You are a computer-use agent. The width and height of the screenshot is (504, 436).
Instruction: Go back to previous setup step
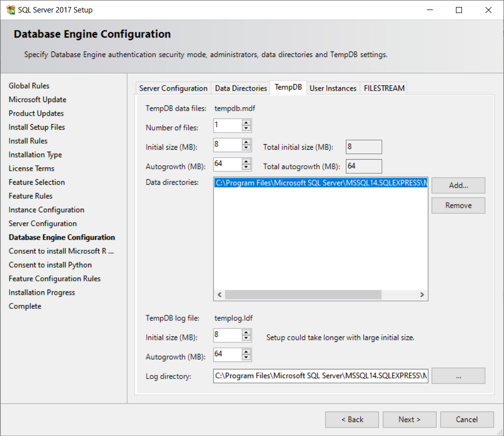(352, 419)
